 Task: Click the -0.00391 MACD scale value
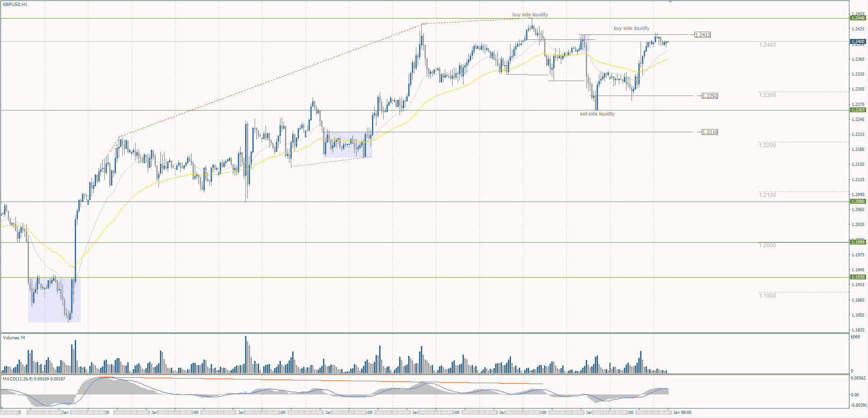(858, 405)
